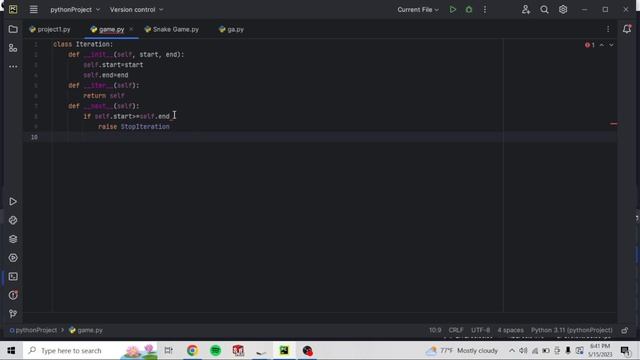
Task: Open editor tabs options menu
Action: pos(608,29)
